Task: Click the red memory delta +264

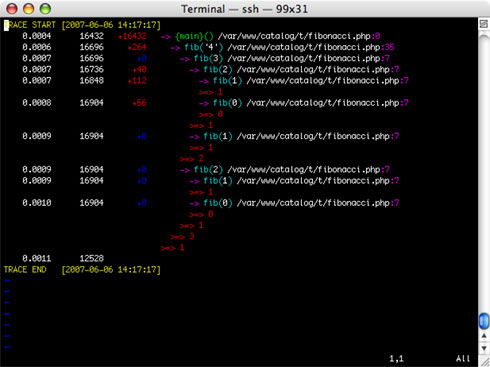Action: pos(137,47)
